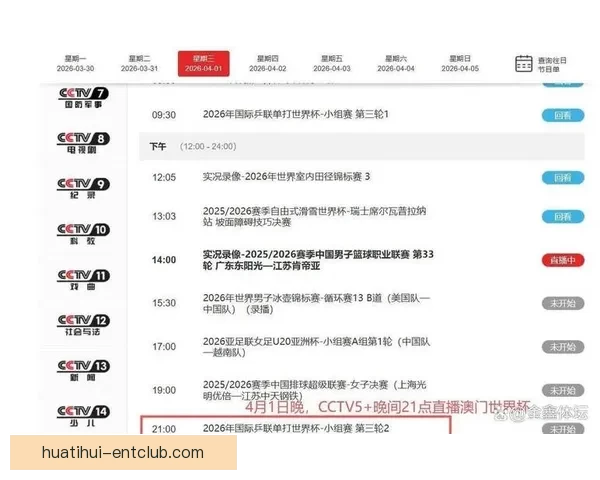Choose the CCTV 9 documentary channel logo

click(83, 189)
